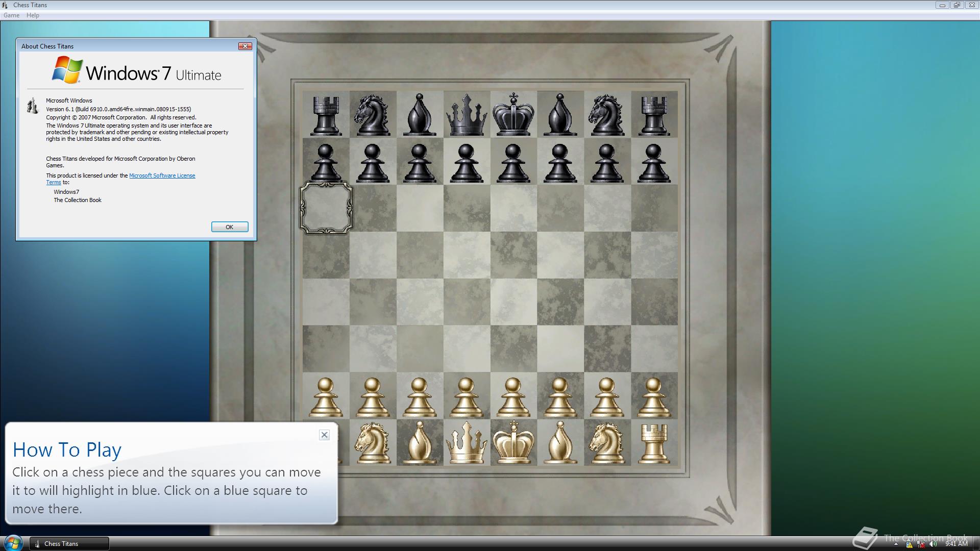
Task: Click the black pawn on a7
Action: [x=326, y=163]
